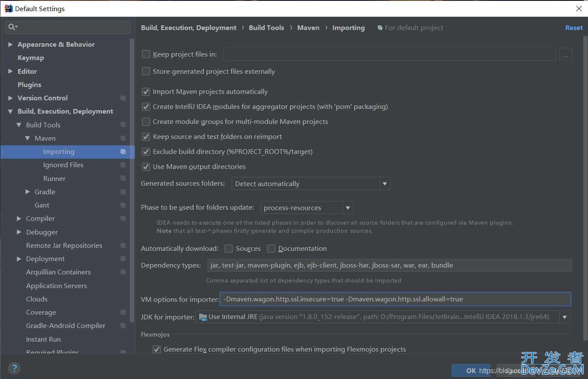Click the OK button

click(x=471, y=371)
